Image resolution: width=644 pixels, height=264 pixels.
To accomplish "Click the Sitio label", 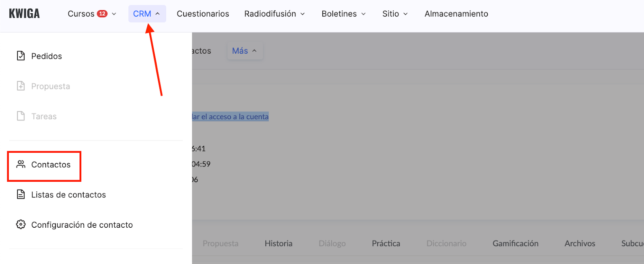I will (390, 14).
